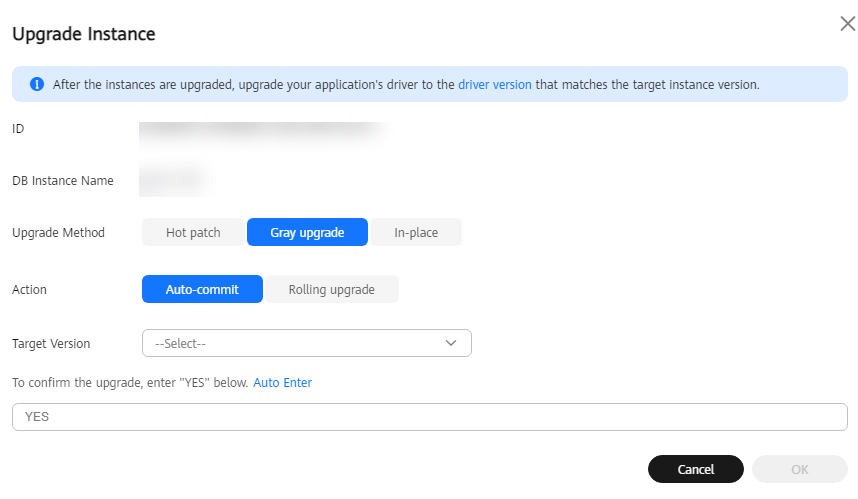Select In-place upgrade method
This screenshot has width=858, height=499.
tap(416, 233)
